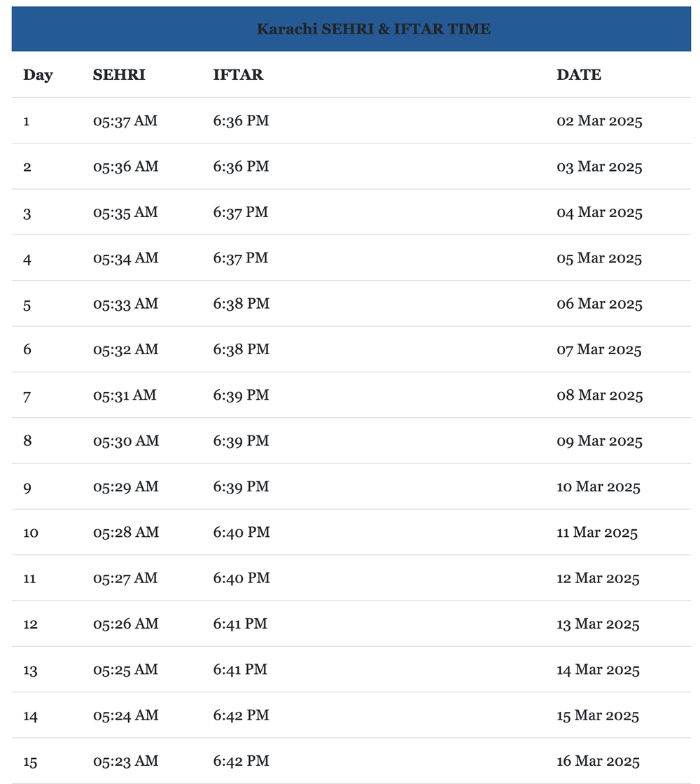This screenshot has height=784, width=700.
Task: Click the date 12 Mar 2025
Action: pos(598,578)
